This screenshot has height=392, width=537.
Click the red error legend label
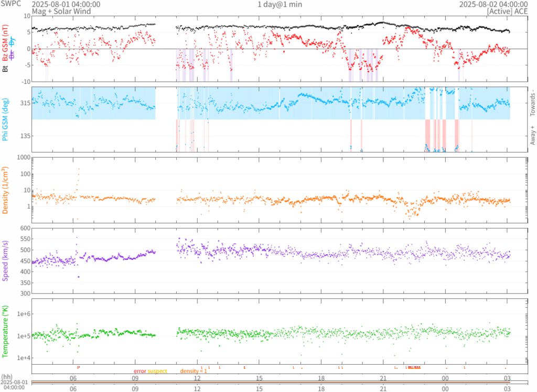pos(139,371)
